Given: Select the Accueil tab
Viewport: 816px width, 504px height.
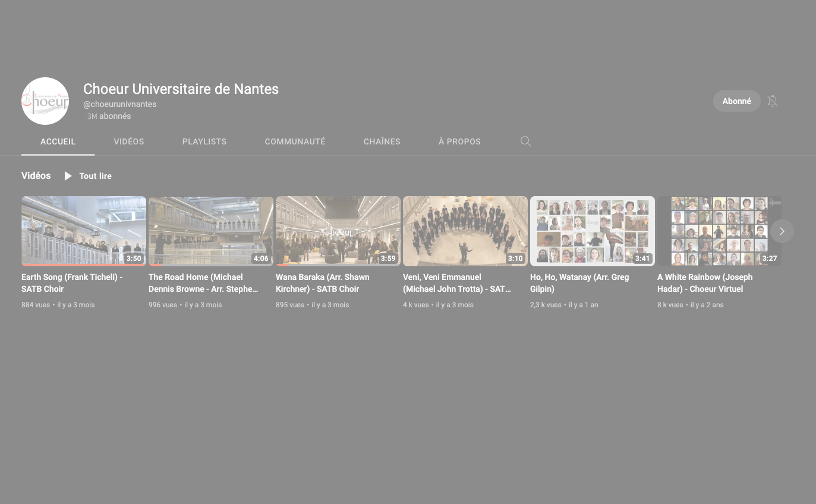Looking at the screenshot, I should (58, 141).
